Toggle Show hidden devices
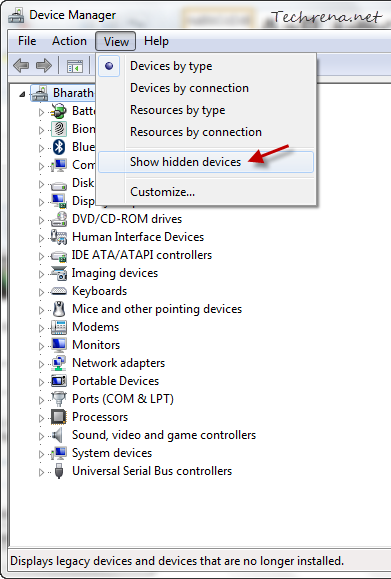The image size is (391, 579). pyautogui.click(x=206, y=162)
